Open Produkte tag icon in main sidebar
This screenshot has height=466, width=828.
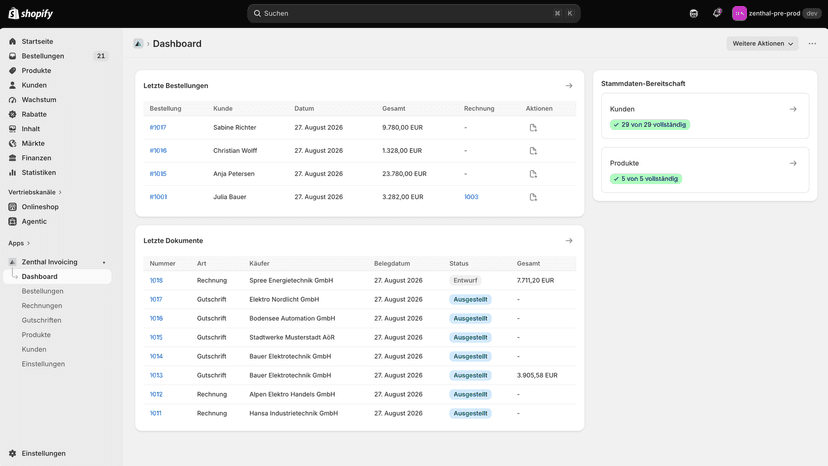pos(13,70)
